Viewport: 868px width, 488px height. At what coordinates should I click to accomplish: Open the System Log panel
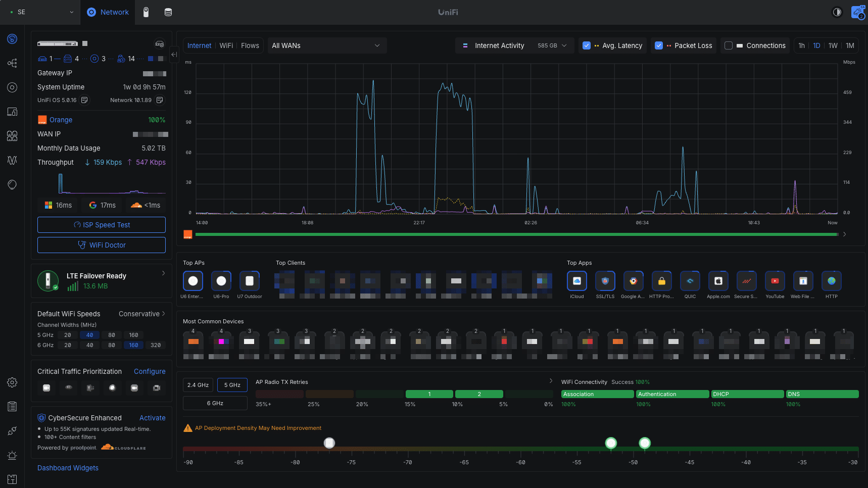(x=12, y=406)
